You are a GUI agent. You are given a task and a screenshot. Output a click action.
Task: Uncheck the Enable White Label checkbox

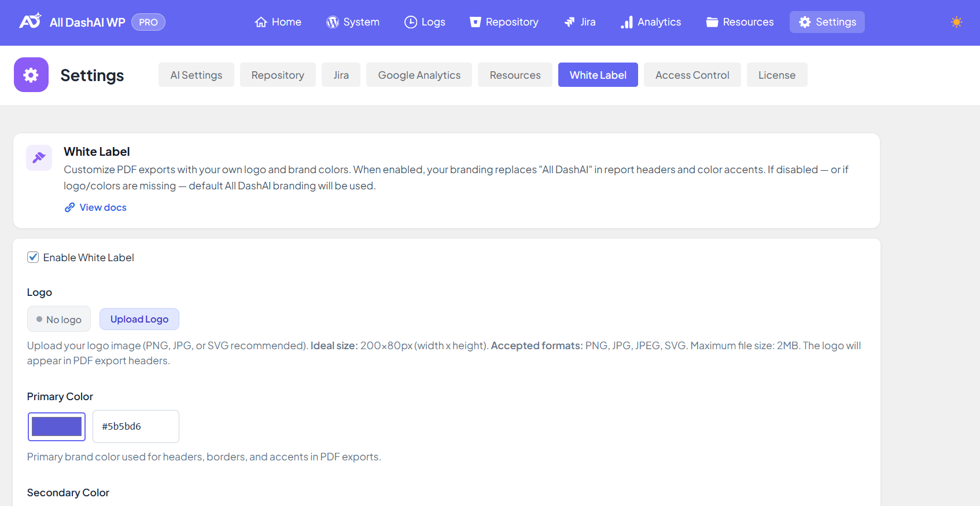[33, 257]
